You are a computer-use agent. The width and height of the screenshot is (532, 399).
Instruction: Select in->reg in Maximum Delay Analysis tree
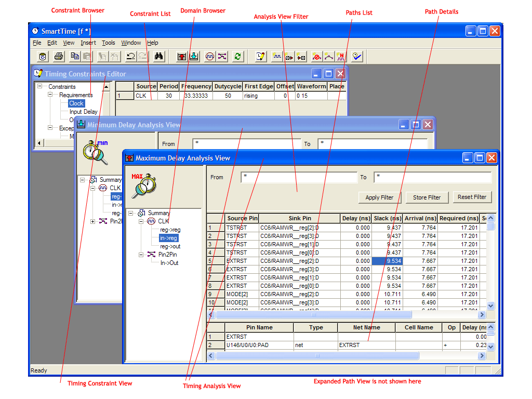pos(168,238)
